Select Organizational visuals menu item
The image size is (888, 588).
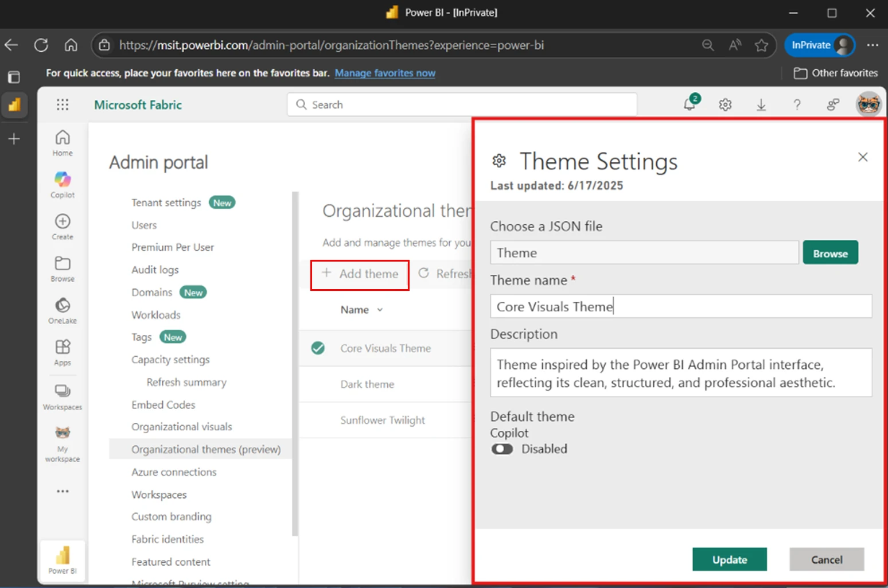coord(181,427)
